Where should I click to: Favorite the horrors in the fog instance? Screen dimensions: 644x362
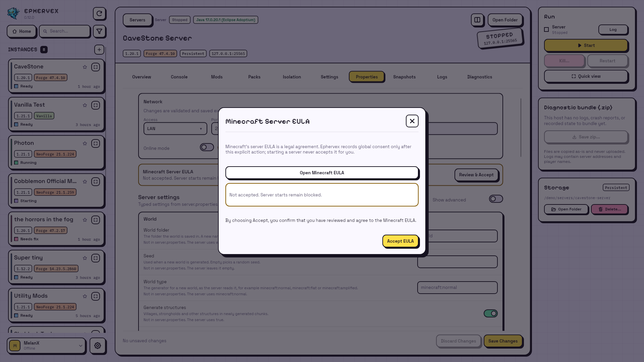point(85,220)
